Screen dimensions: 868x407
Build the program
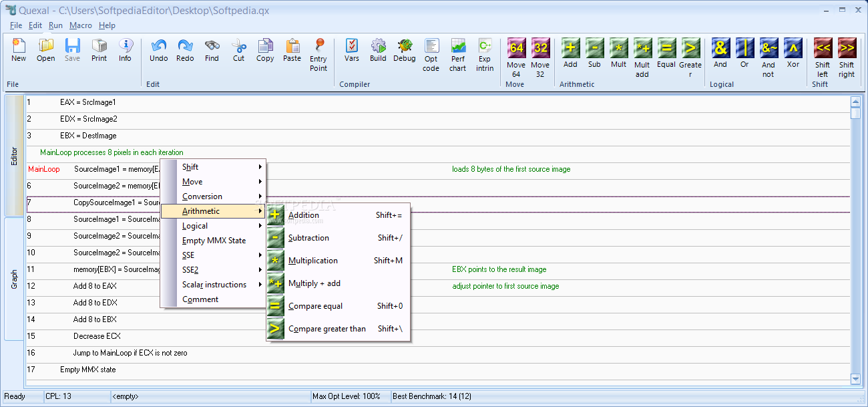pyautogui.click(x=378, y=50)
